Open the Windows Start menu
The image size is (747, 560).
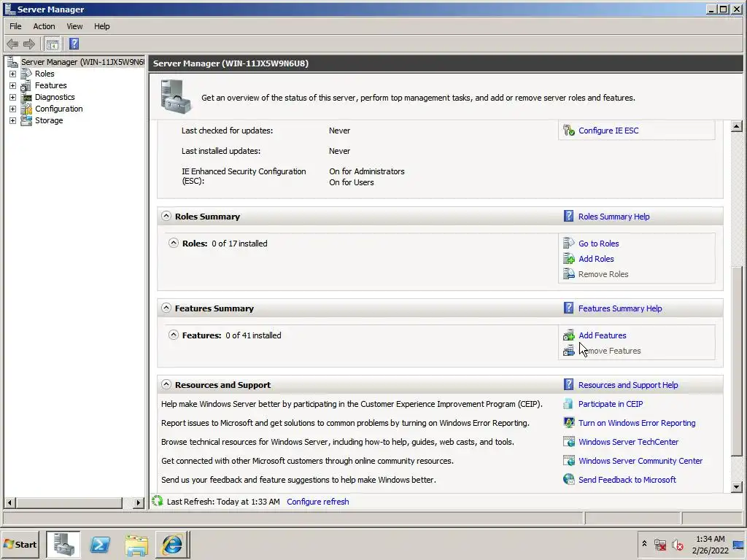20,544
